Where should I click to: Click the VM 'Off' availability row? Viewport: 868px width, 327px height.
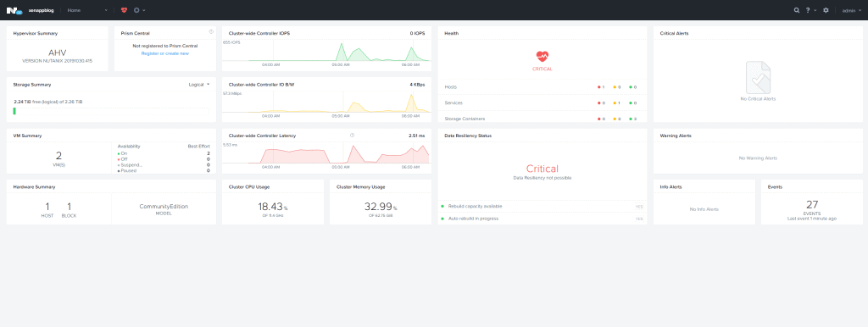click(164, 158)
